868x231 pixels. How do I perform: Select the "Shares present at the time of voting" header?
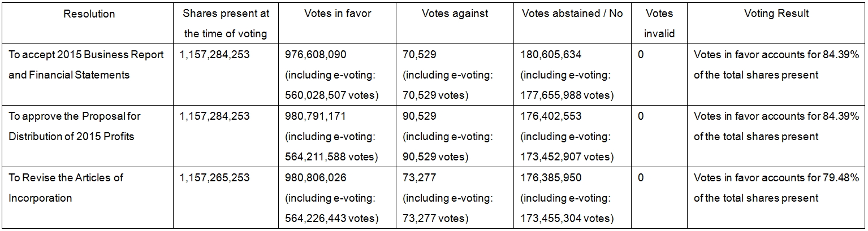(x=226, y=23)
